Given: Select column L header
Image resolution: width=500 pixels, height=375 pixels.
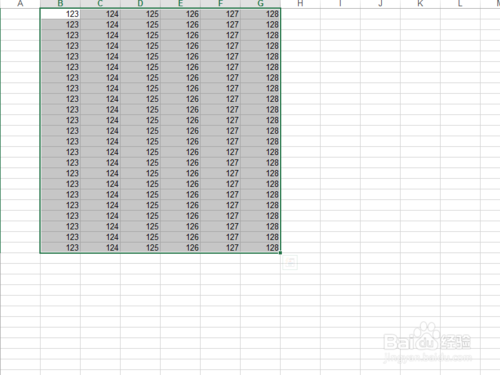Looking at the screenshot, I should click(460, 4).
